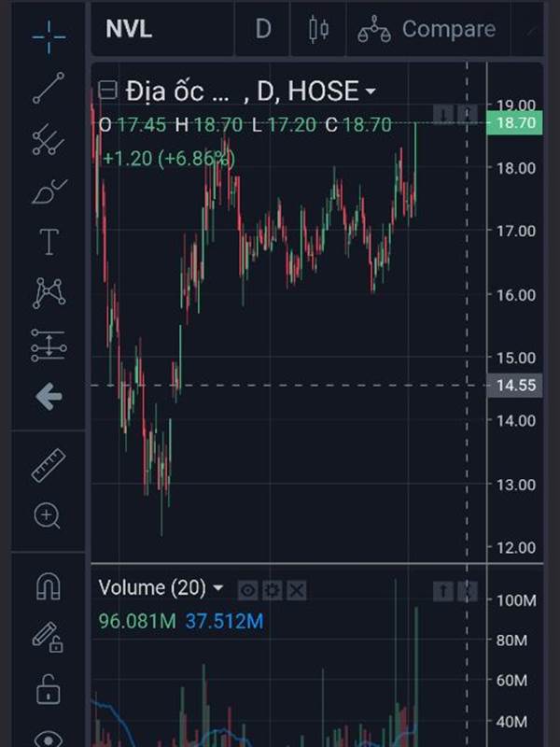This screenshot has height=747, width=560.
Task: Activate the zoom in tool
Action: click(48, 515)
